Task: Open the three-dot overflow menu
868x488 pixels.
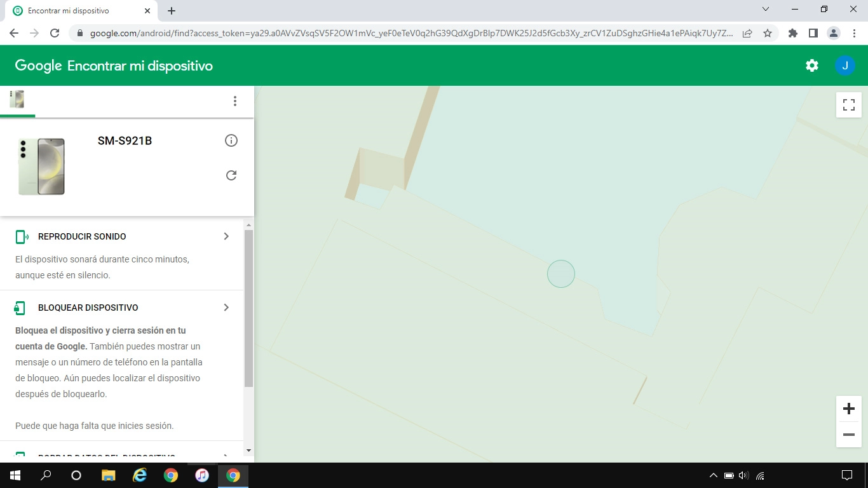Action: click(x=235, y=100)
